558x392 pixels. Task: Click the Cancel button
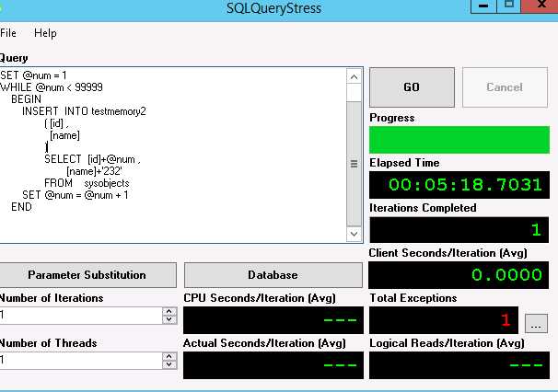click(505, 87)
